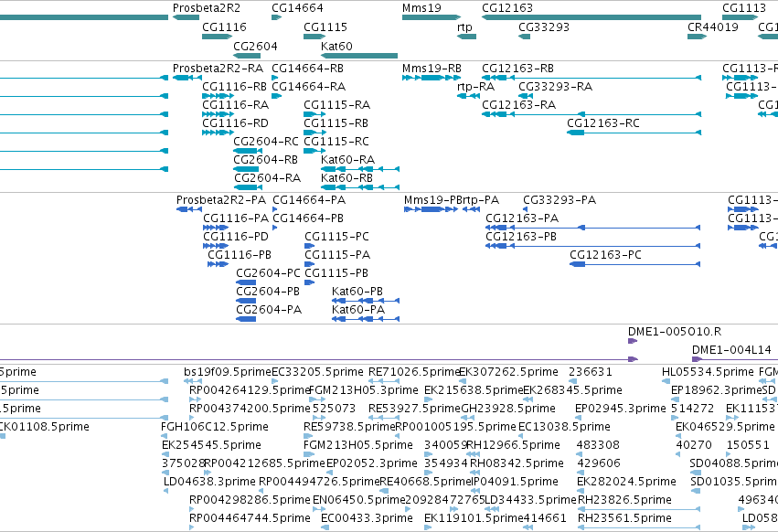
Task: Select the Mms19-RB transcript label
Action: coord(432,68)
